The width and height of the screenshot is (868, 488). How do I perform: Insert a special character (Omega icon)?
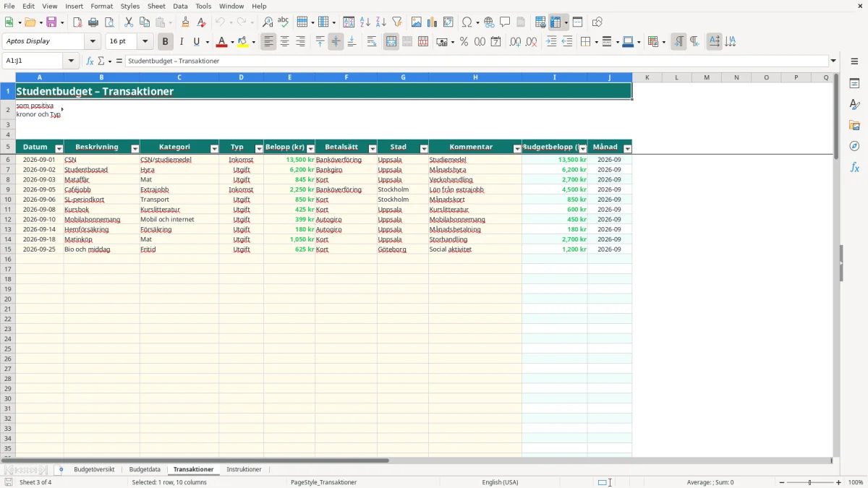point(467,22)
